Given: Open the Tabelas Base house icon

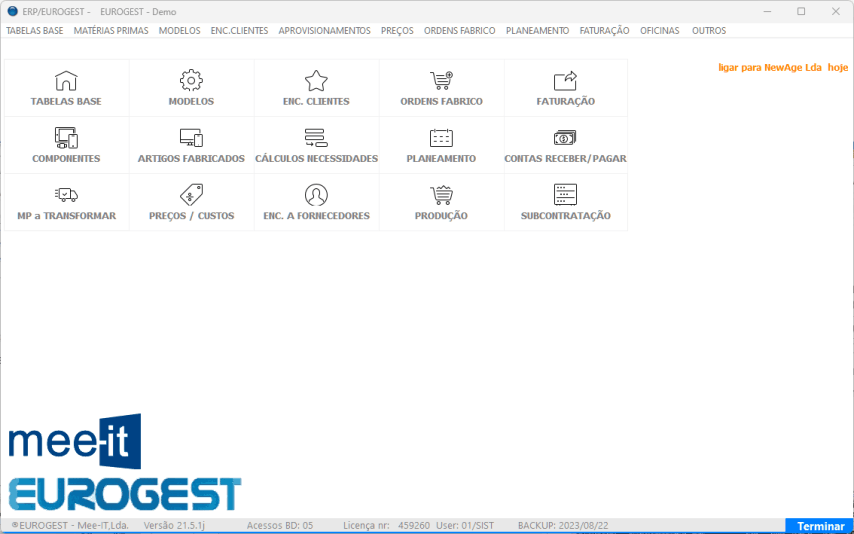Looking at the screenshot, I should point(66,81).
